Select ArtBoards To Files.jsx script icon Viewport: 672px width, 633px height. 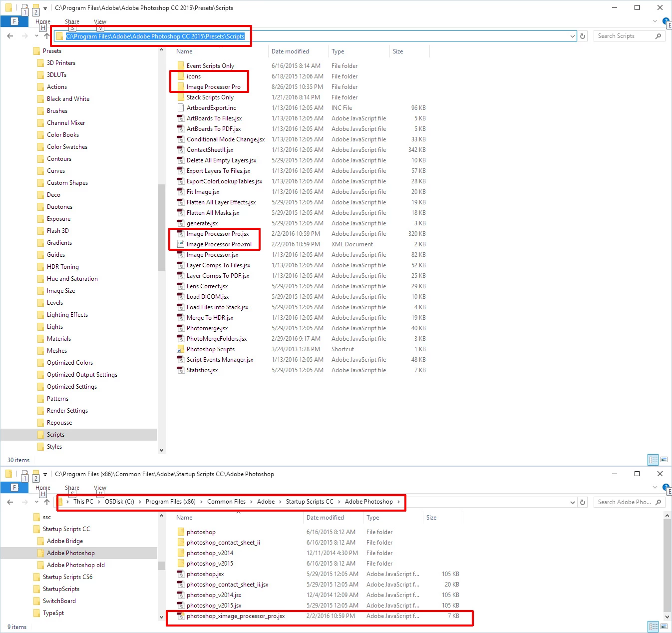181,118
